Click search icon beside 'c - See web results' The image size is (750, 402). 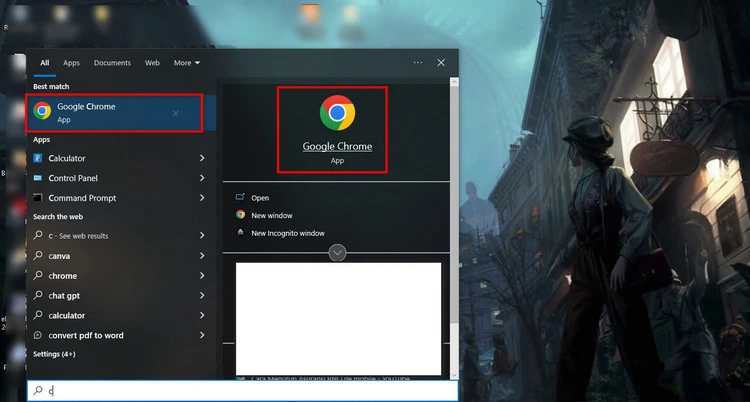38,235
